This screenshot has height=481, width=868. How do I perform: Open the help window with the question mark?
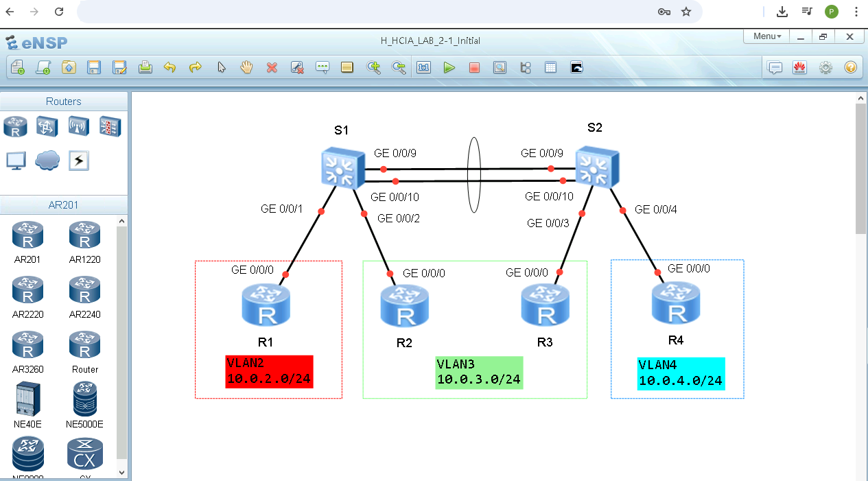(x=850, y=67)
